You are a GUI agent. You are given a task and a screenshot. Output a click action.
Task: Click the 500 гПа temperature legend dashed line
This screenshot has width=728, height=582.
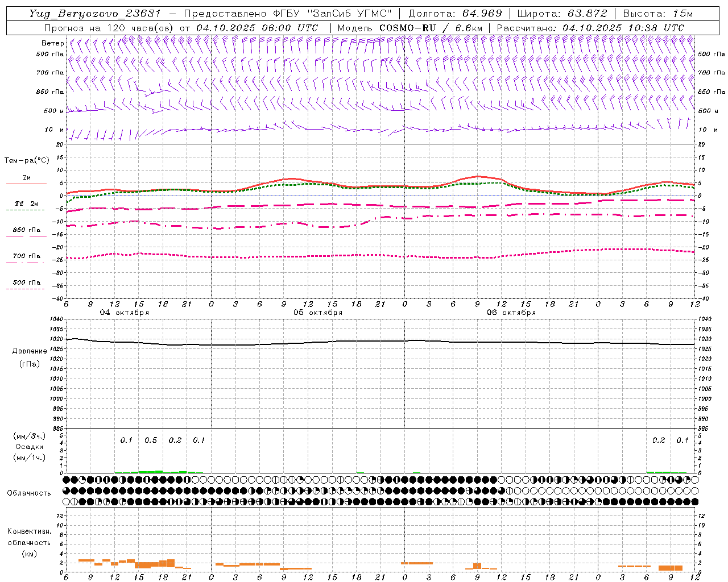pos(25,289)
